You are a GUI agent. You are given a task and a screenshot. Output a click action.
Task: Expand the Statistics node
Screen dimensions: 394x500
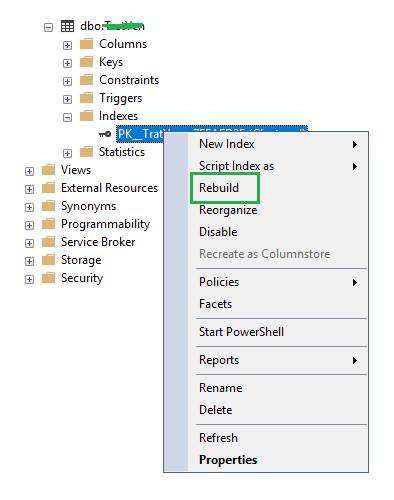(x=67, y=153)
